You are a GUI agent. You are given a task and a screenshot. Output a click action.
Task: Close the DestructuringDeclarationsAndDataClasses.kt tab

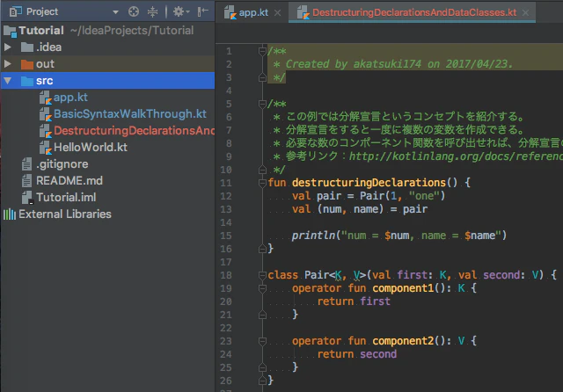pos(526,13)
